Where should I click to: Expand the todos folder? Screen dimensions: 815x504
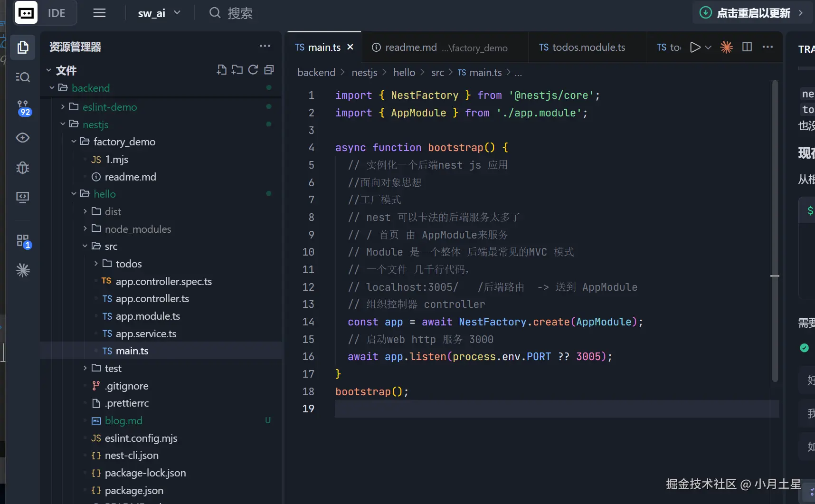96,264
